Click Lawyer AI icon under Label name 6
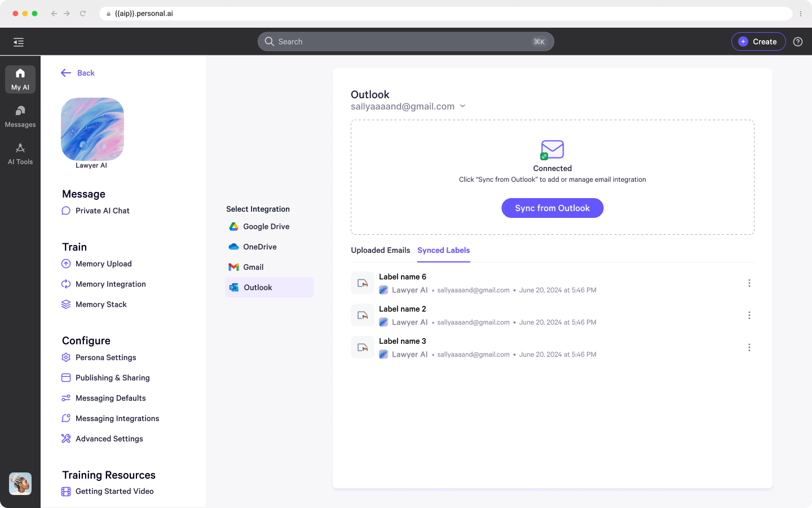Viewport: 812px width, 508px height. tap(383, 290)
